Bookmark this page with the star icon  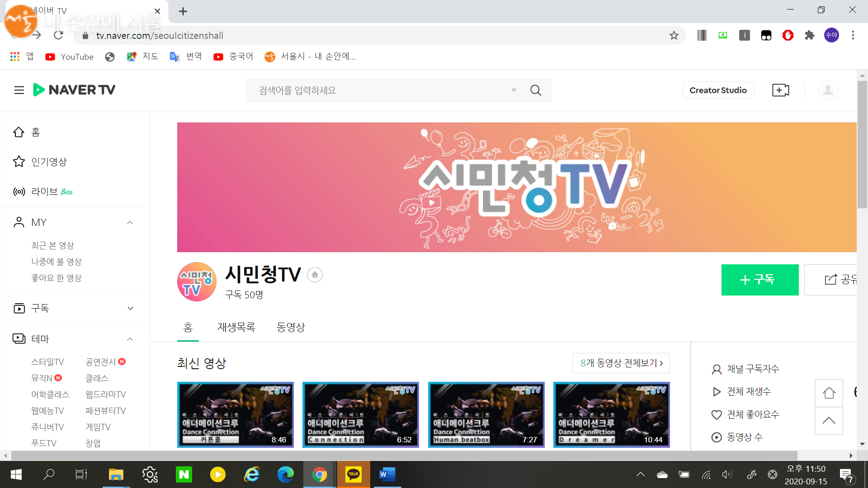click(674, 35)
